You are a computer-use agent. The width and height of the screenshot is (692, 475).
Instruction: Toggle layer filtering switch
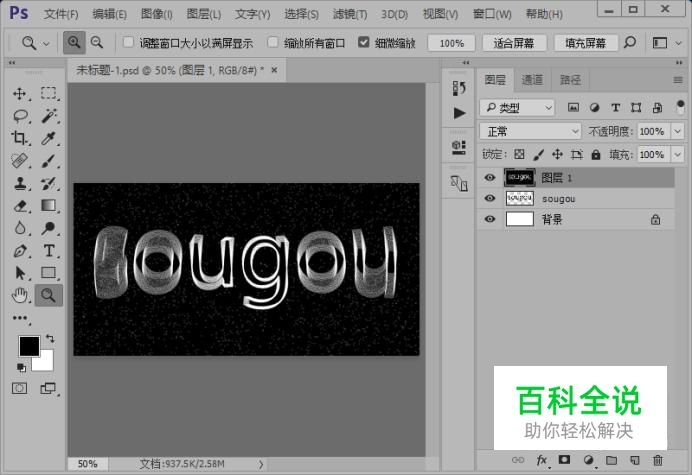[x=680, y=107]
